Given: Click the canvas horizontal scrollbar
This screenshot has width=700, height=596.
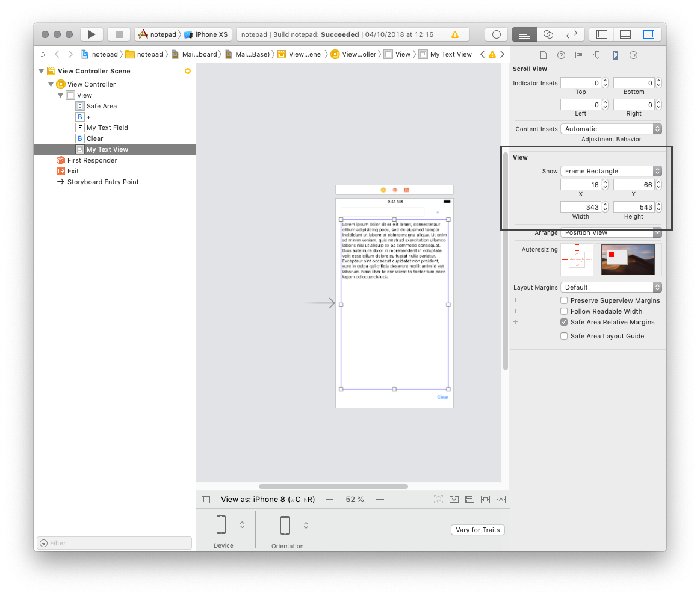Looking at the screenshot, I should click(x=333, y=486).
